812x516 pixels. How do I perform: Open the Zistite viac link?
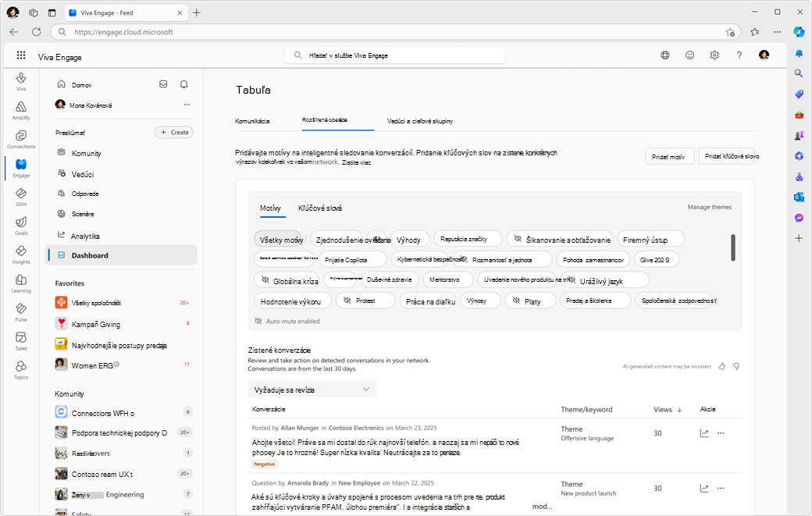[356, 162]
